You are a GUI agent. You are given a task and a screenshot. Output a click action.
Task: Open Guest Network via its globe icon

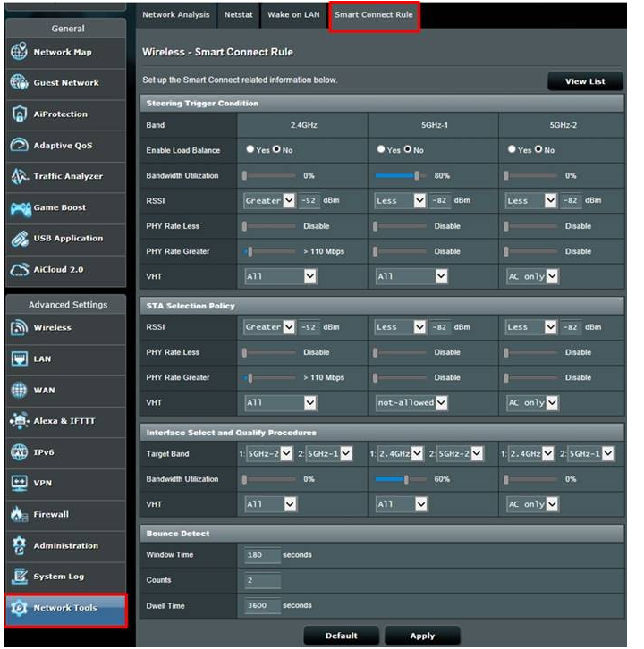tap(19, 82)
